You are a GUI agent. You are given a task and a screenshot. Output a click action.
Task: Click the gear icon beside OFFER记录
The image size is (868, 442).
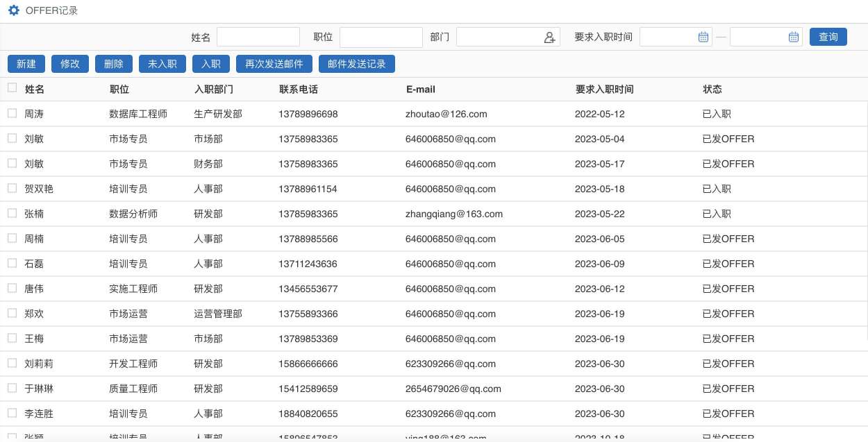click(x=13, y=10)
